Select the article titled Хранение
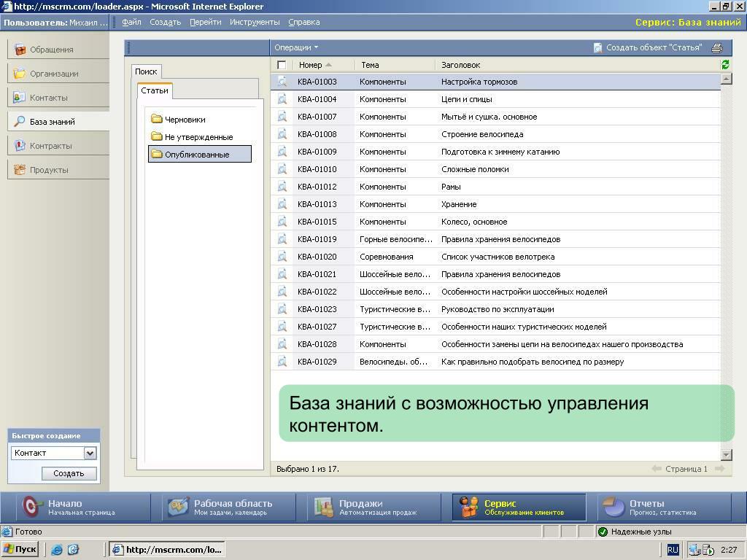Screen dimensions: 747x560 coord(459,204)
